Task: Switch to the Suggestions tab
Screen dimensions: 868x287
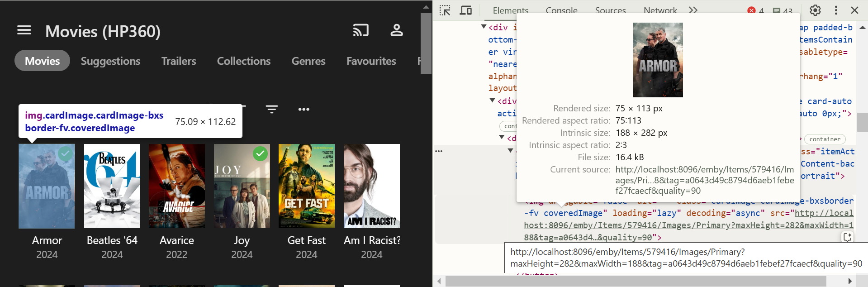Action: (110, 61)
